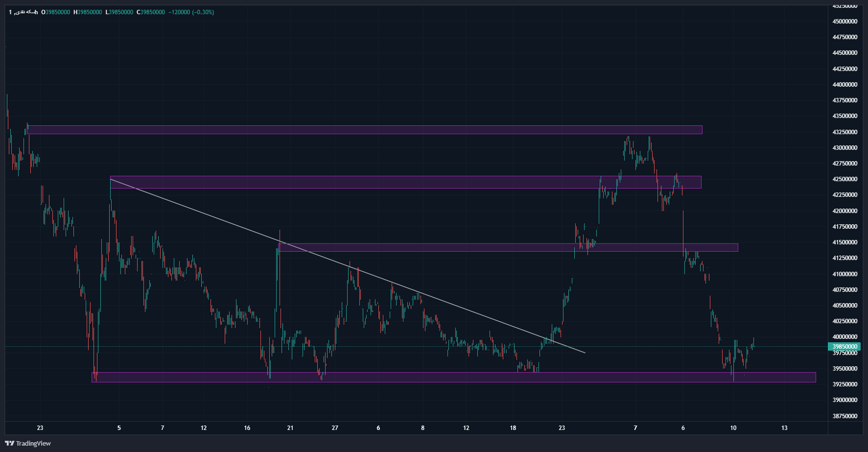Click price axis label 44750000
The width and height of the screenshot is (868, 452).
click(x=845, y=37)
